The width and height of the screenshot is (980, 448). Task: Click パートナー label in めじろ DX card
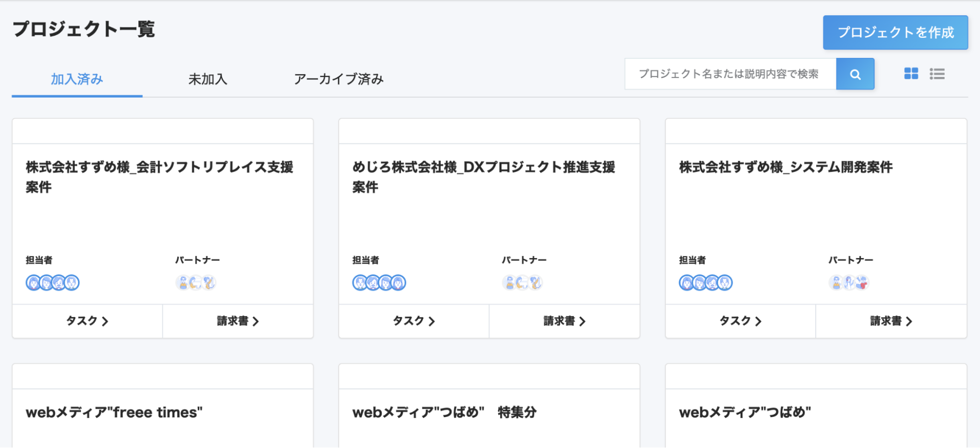524,260
